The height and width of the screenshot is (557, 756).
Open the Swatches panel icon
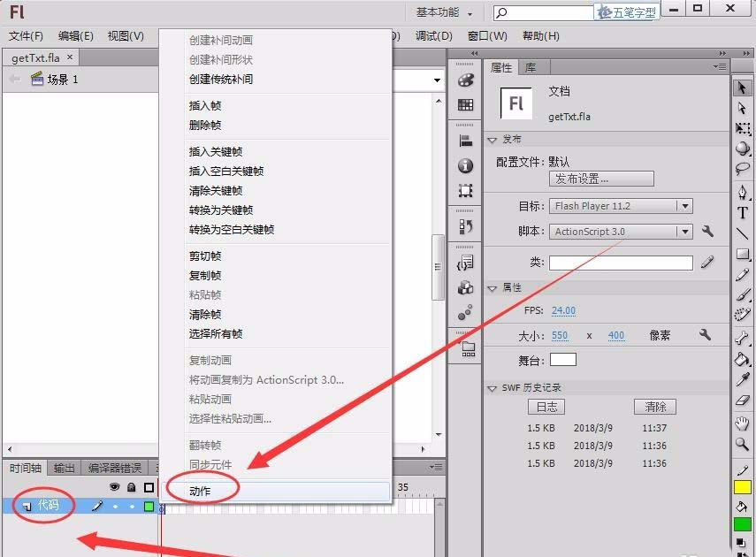click(467, 104)
